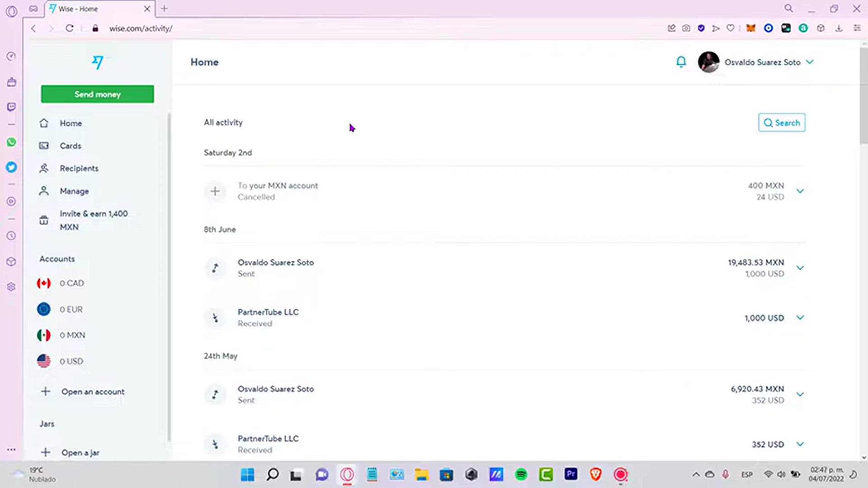Open the notifications bell
This screenshot has height=488, width=868.
pos(681,62)
